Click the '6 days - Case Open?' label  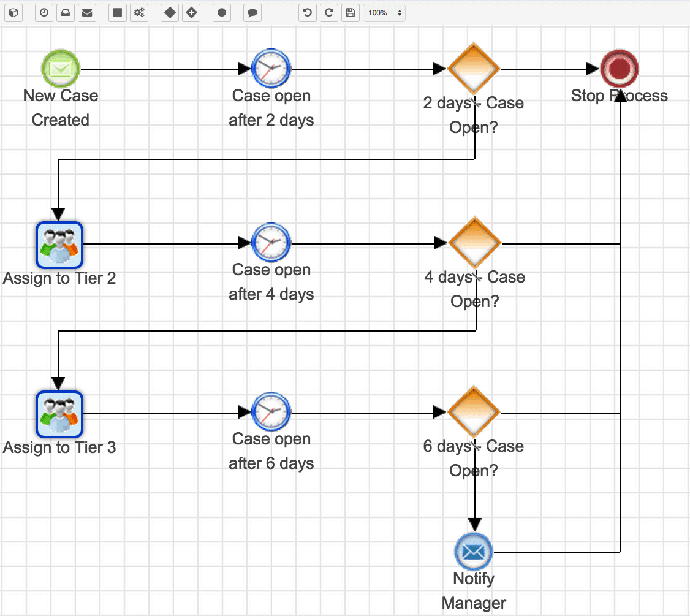(474, 458)
